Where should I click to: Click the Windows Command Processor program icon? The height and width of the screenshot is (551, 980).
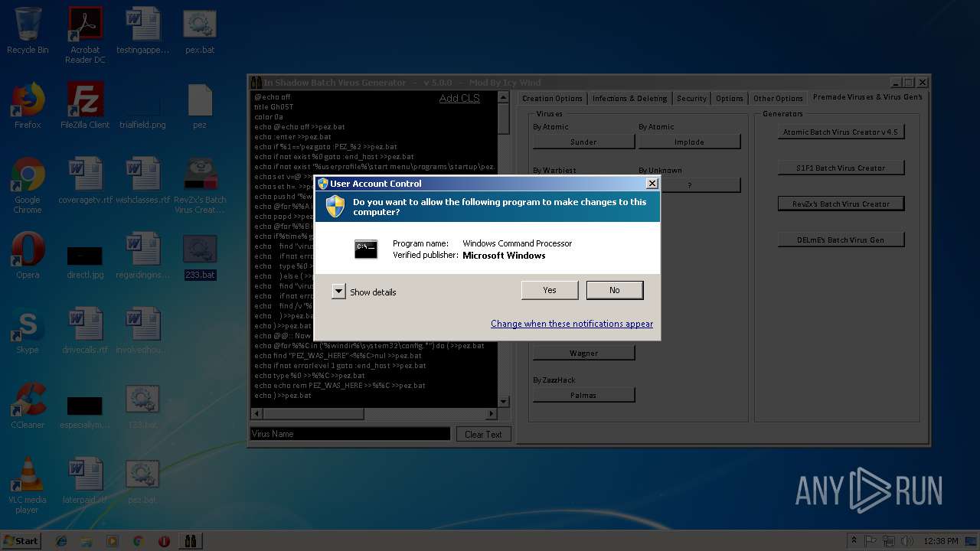point(366,249)
